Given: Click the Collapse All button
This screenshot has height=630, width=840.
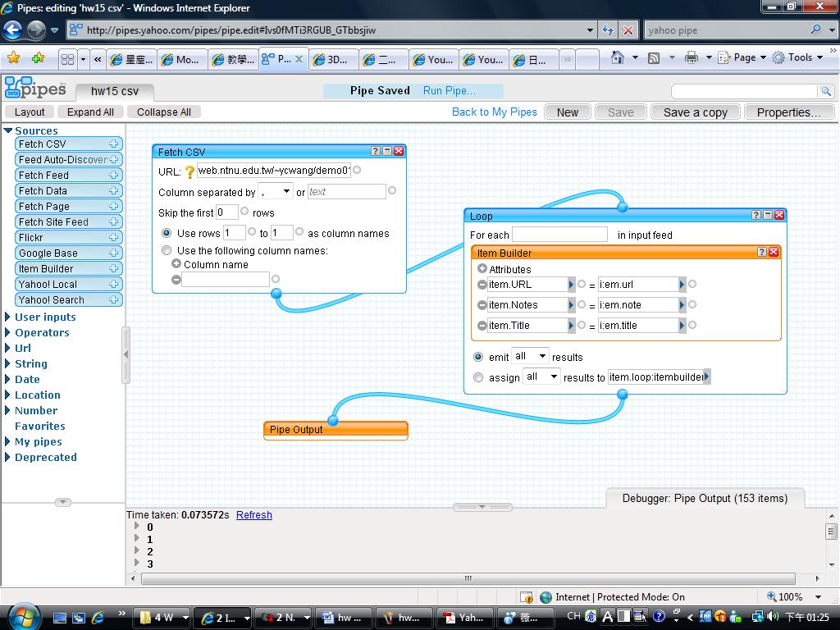Looking at the screenshot, I should (x=164, y=112).
